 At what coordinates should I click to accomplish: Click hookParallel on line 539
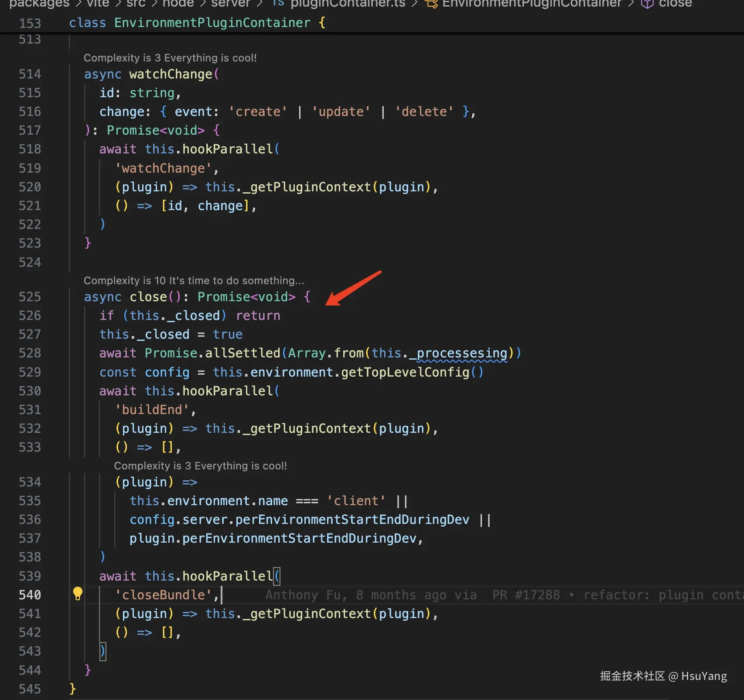coord(228,576)
